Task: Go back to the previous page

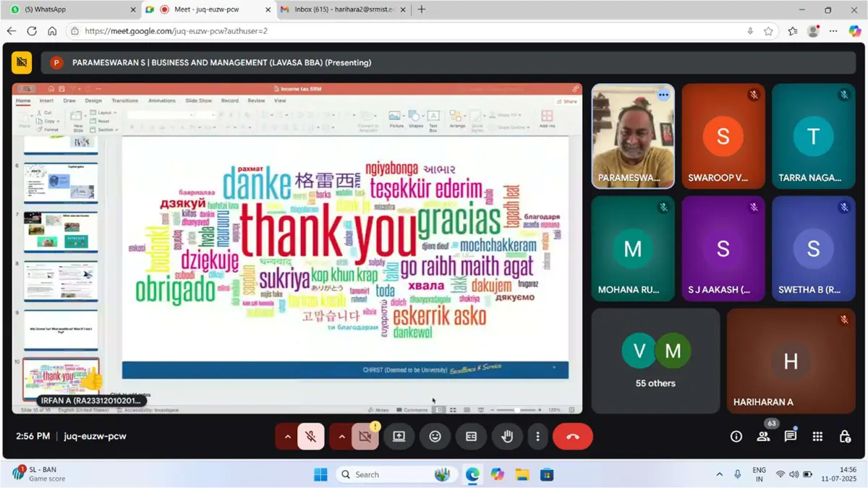Action: coord(11,31)
